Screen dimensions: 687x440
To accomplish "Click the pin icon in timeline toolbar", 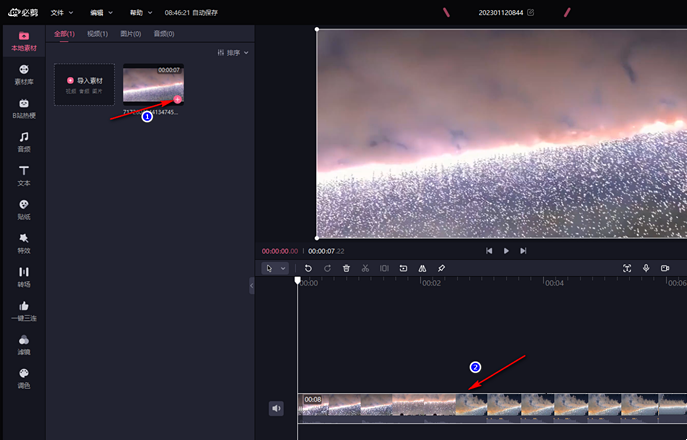I will [441, 268].
